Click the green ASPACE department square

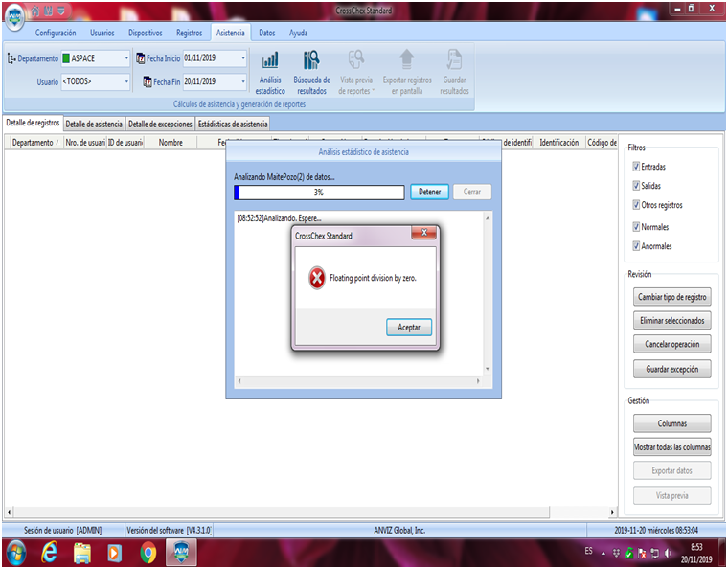pyautogui.click(x=66, y=58)
